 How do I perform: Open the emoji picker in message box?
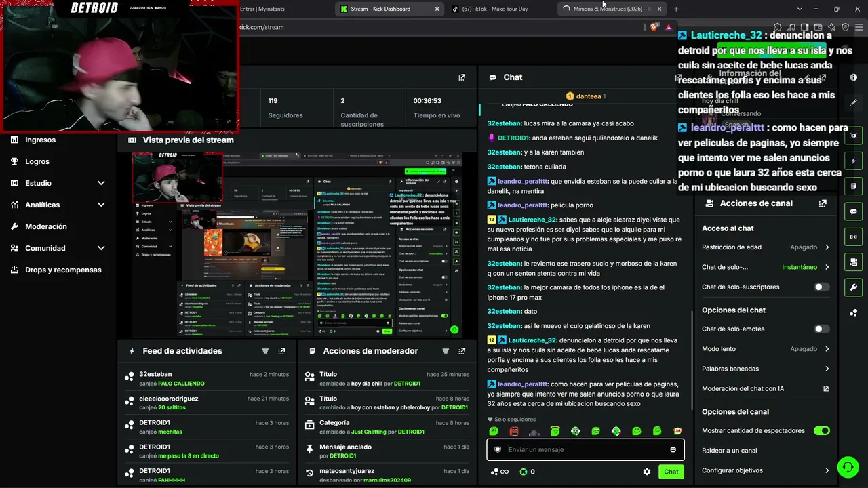[x=673, y=449]
